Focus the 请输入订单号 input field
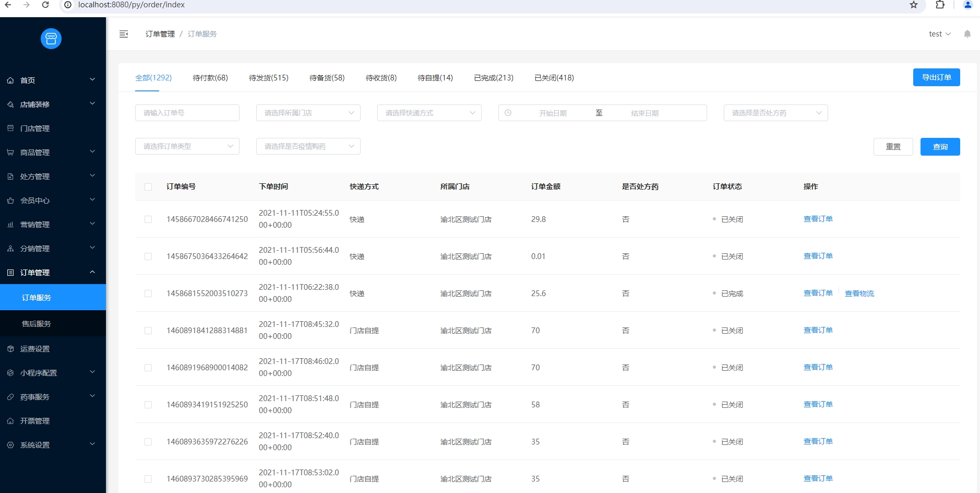The width and height of the screenshot is (980, 493). pos(187,113)
